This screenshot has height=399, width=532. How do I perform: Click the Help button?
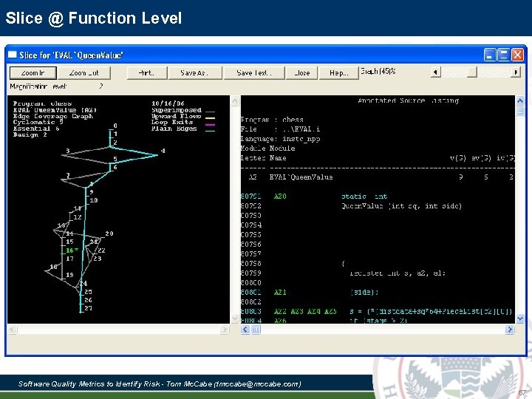pos(338,72)
